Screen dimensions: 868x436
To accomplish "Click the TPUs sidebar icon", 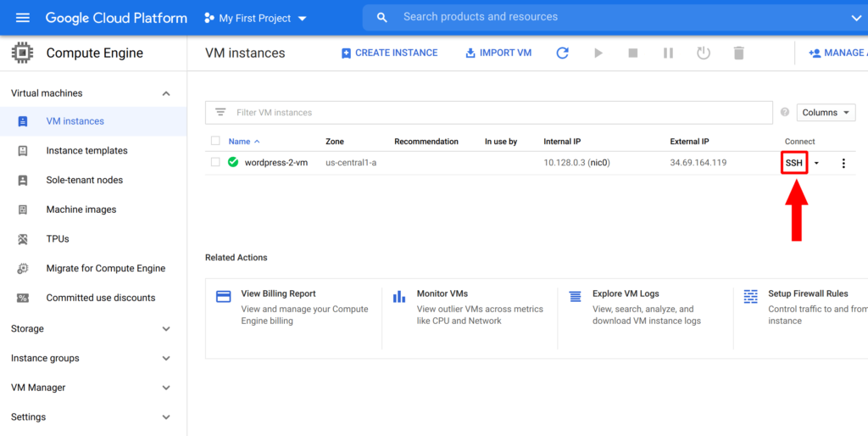I will point(23,239).
